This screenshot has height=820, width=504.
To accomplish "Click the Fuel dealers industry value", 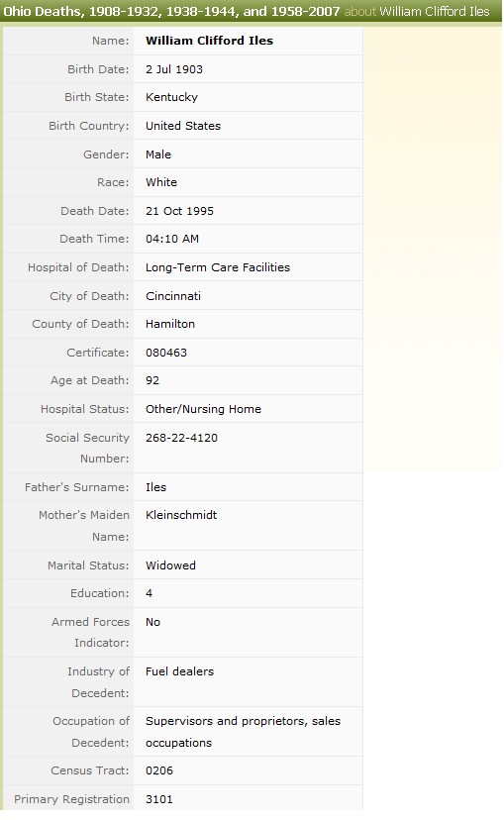I will (179, 671).
